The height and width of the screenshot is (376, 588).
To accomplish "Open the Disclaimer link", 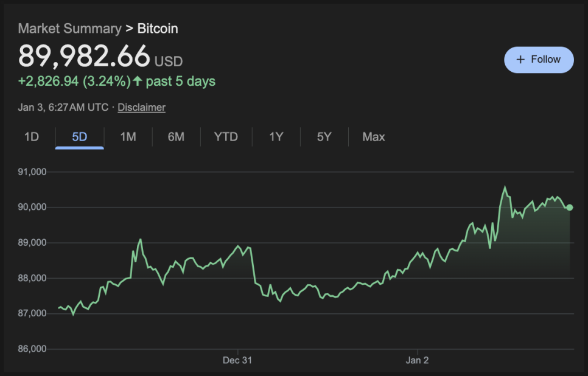I will point(141,107).
